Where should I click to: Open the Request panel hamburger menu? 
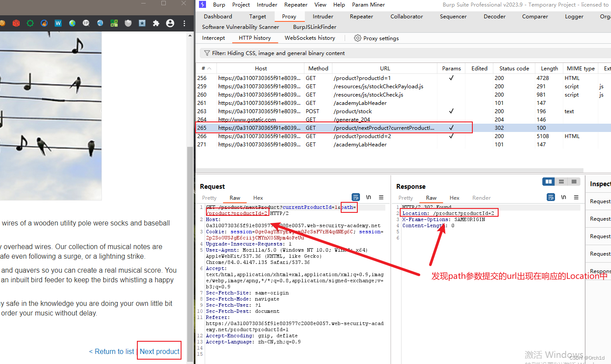tap(381, 198)
